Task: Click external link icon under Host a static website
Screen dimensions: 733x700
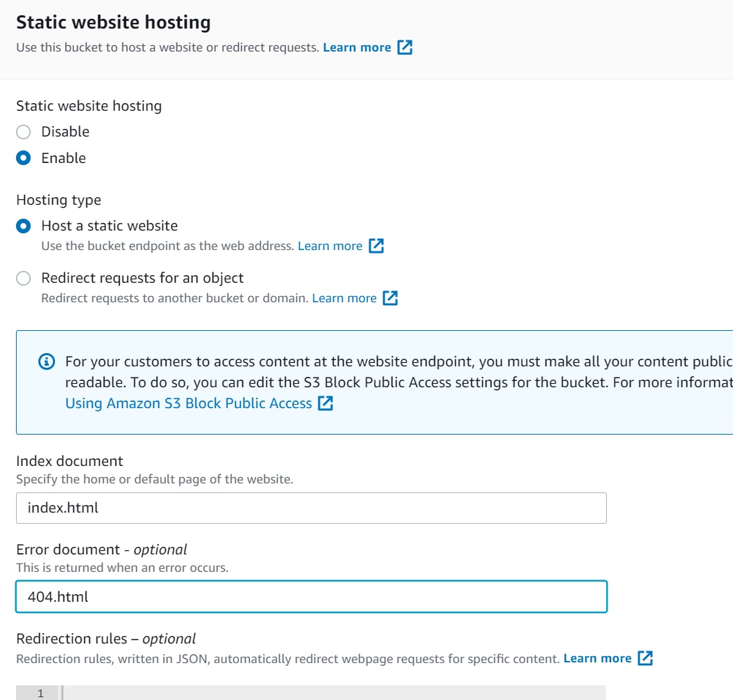Action: (376, 246)
